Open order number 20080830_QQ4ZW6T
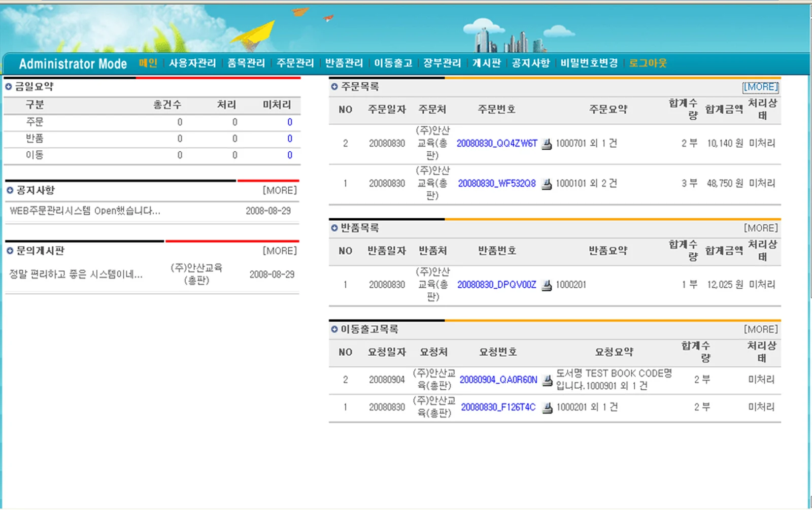812x510 pixels. click(x=497, y=144)
